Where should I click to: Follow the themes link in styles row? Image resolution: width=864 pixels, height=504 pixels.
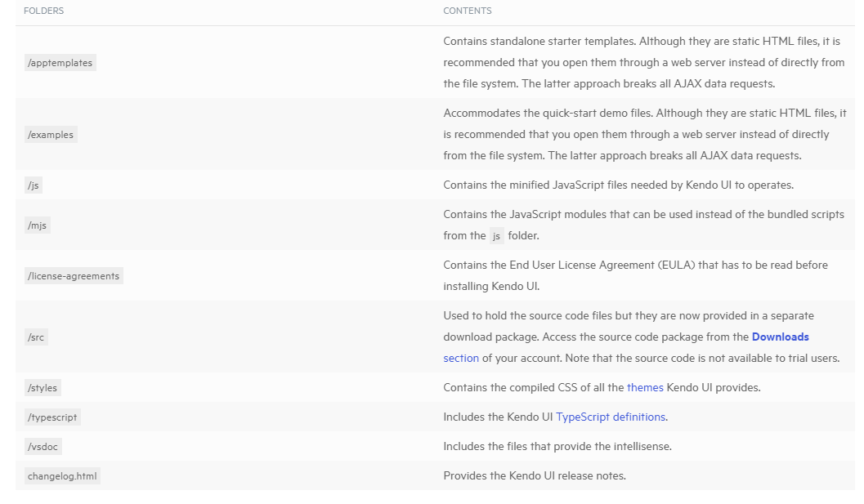[645, 387]
